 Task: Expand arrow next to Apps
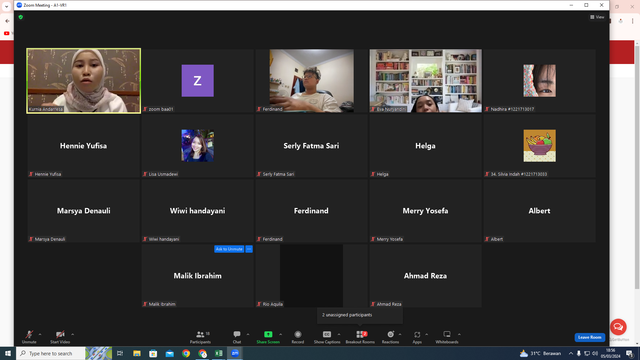point(427,334)
